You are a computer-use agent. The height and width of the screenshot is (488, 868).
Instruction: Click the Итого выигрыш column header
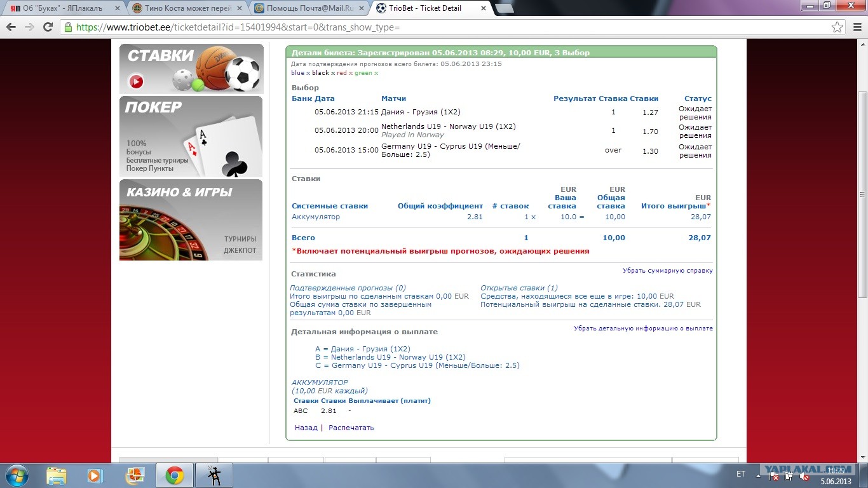pyautogui.click(x=675, y=206)
